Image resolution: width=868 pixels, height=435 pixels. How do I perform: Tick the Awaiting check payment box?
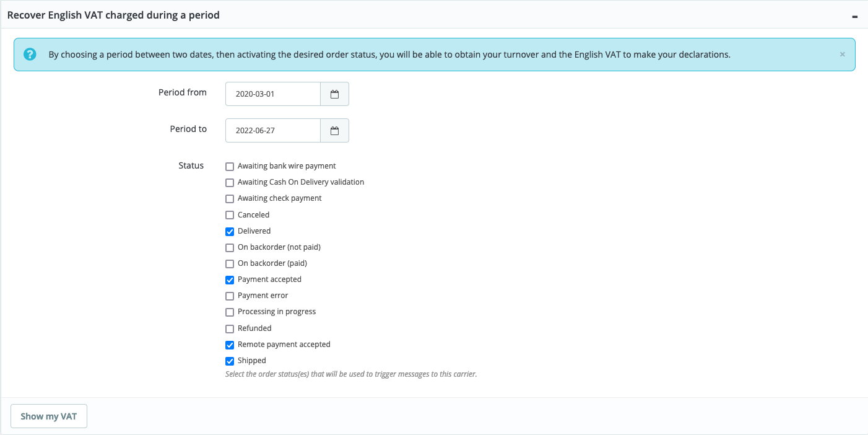pos(230,199)
